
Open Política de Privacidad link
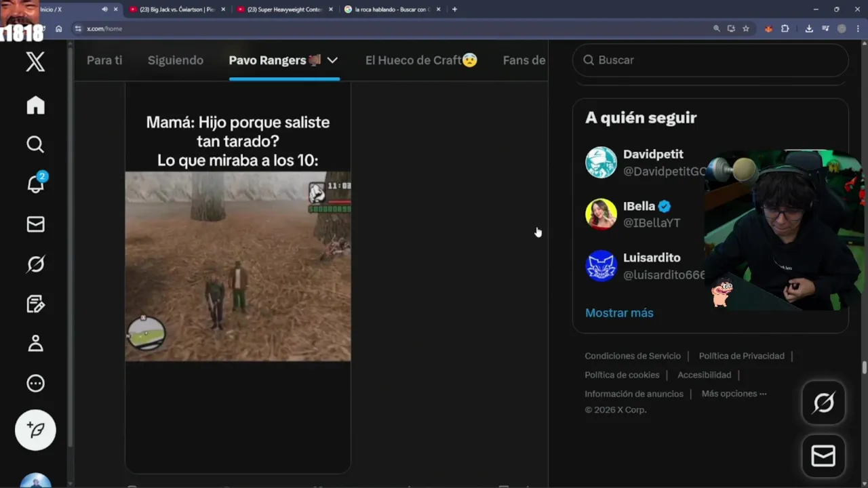click(x=741, y=356)
